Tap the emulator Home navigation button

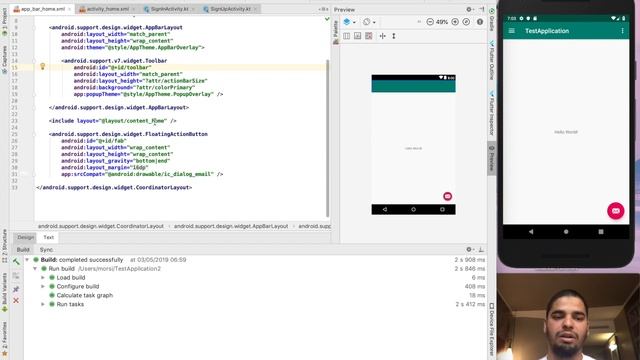566,232
